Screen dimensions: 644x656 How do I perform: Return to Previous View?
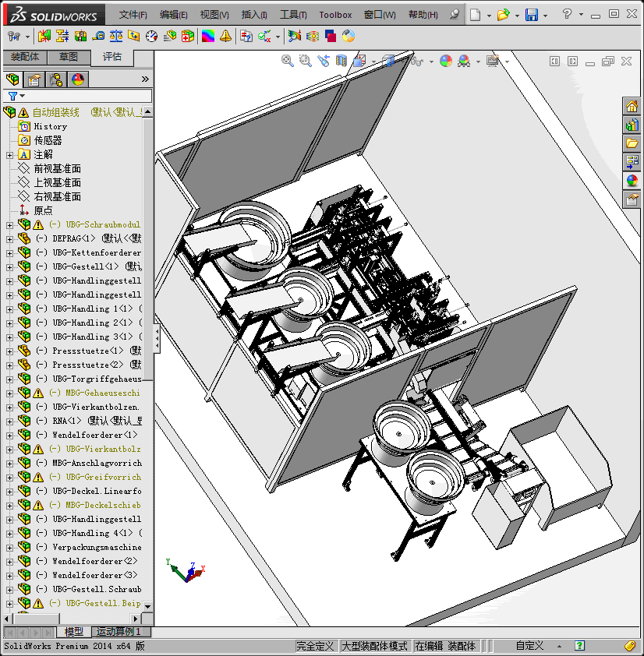324,61
